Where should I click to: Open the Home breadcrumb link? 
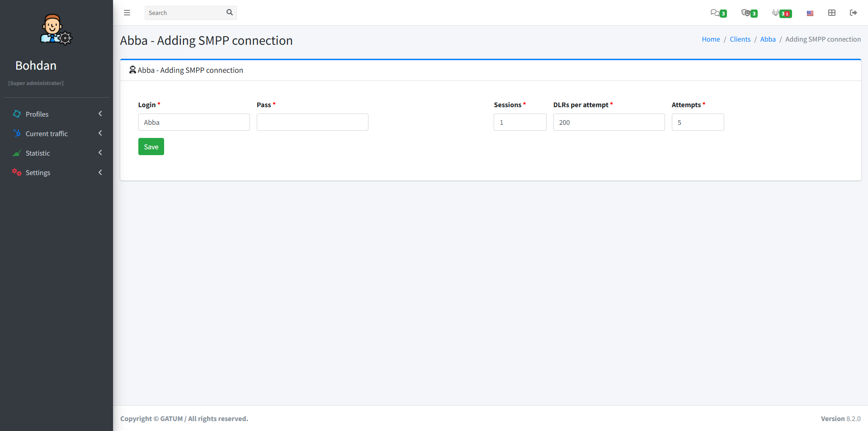(711, 39)
